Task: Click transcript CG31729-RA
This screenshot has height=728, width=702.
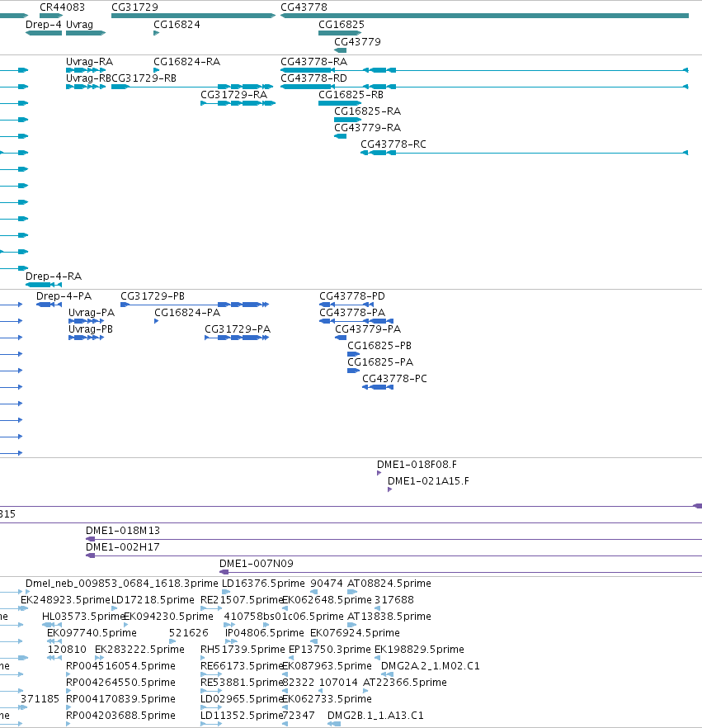Action: (238, 103)
